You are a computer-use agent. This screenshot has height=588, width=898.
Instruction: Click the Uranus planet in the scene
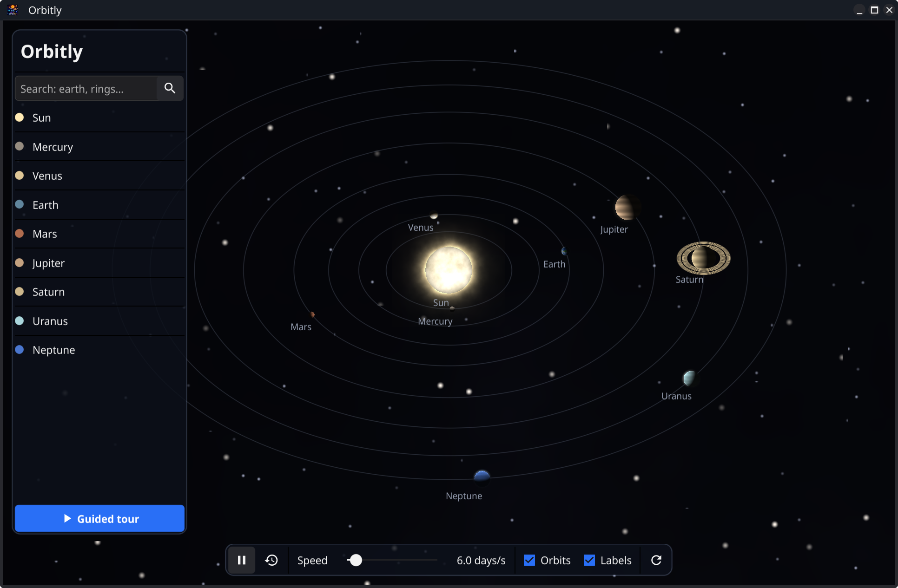(690, 378)
